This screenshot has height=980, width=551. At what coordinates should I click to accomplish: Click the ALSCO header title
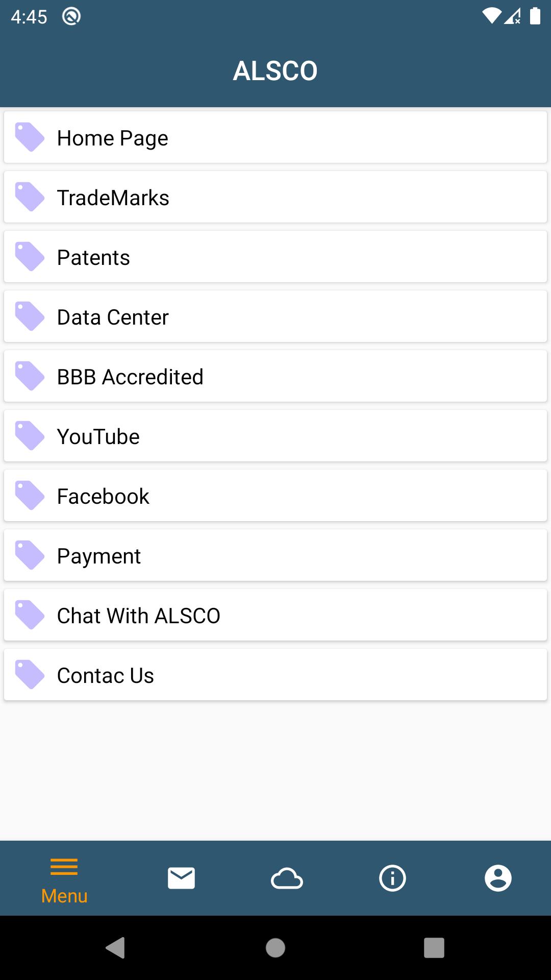pyautogui.click(x=275, y=70)
